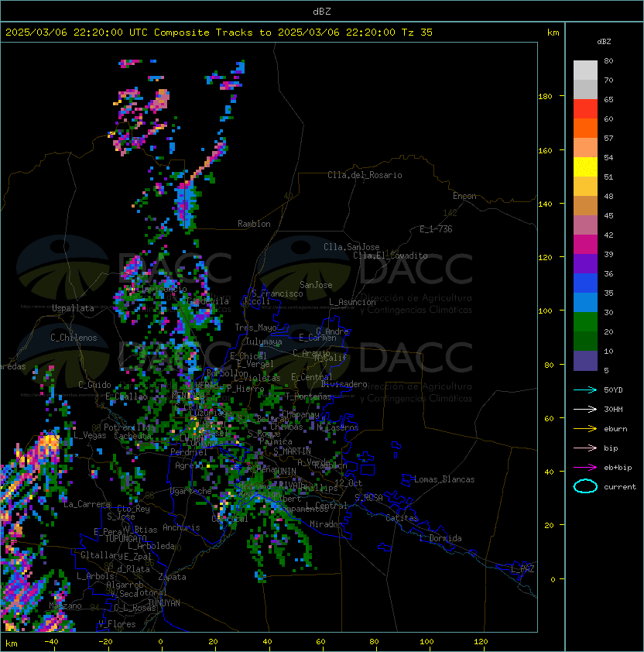The image size is (644, 652).
Task: Click the 'Anchoris' place label
Action: point(181,527)
